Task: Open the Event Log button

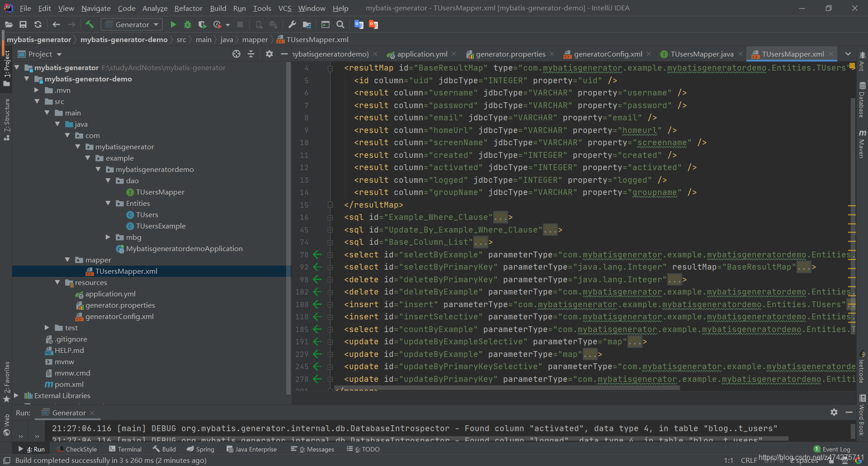Action: click(832, 449)
